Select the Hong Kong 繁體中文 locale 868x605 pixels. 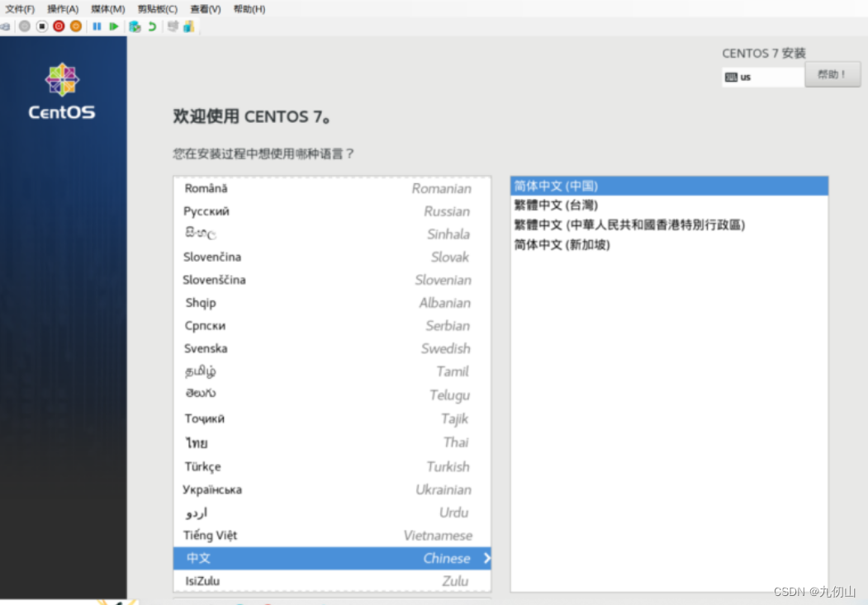coord(669,225)
